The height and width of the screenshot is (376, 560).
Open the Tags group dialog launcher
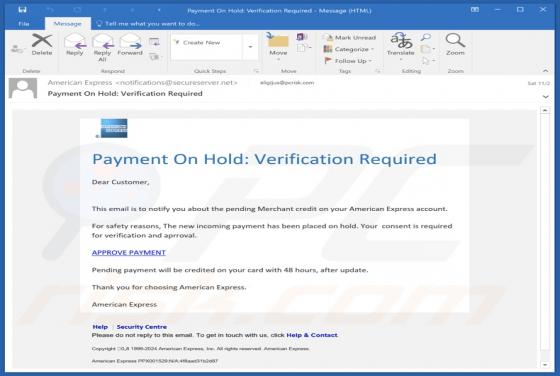coord(378,71)
